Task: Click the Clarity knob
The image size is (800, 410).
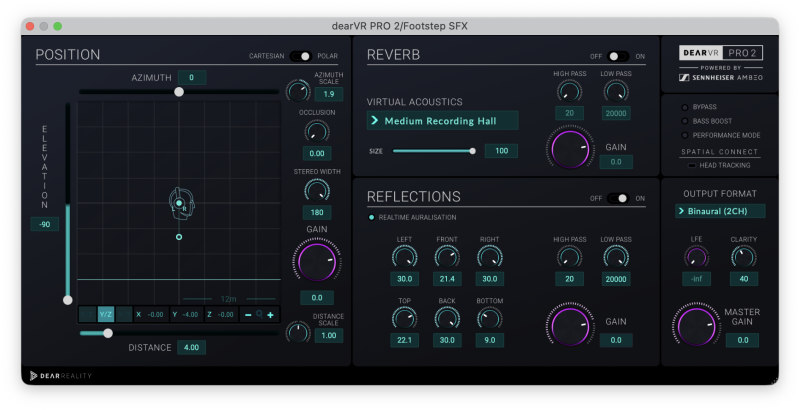Action: coord(743,257)
